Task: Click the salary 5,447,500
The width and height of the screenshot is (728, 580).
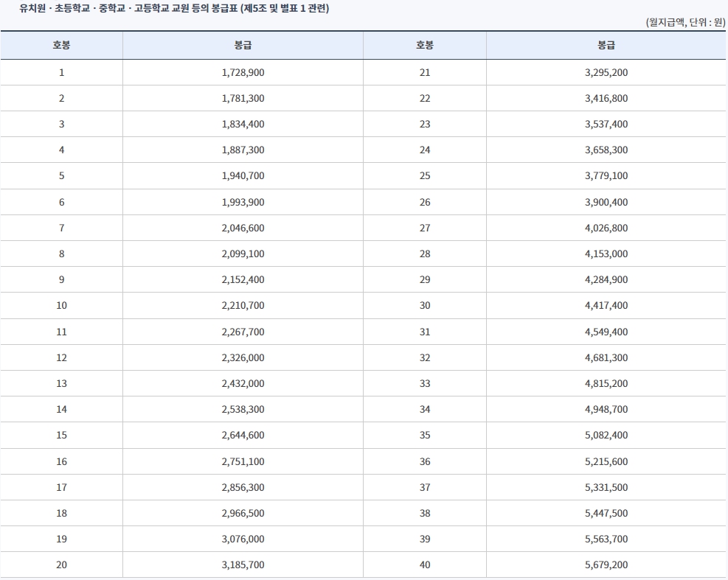Action: (x=606, y=513)
